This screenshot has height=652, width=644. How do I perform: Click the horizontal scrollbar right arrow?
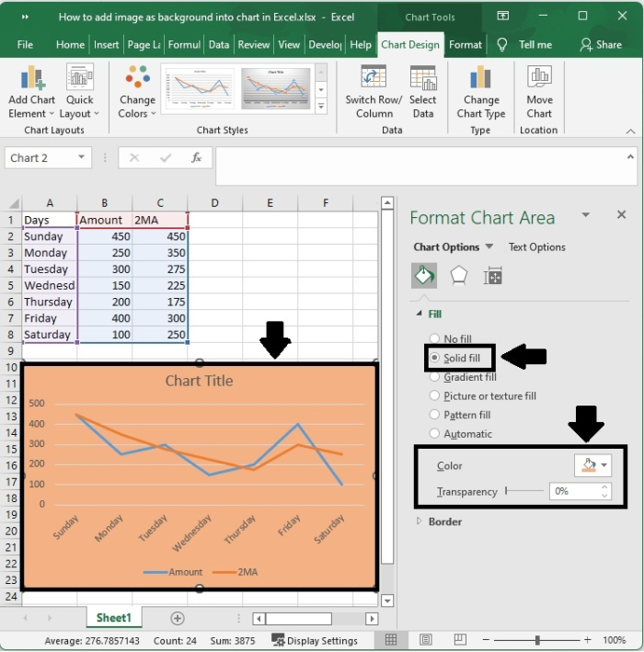(x=372, y=619)
